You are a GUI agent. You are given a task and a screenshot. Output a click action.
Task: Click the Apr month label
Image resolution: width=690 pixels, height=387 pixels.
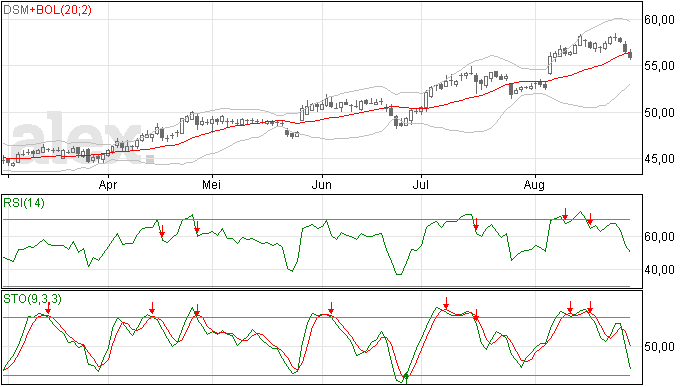[x=108, y=185]
